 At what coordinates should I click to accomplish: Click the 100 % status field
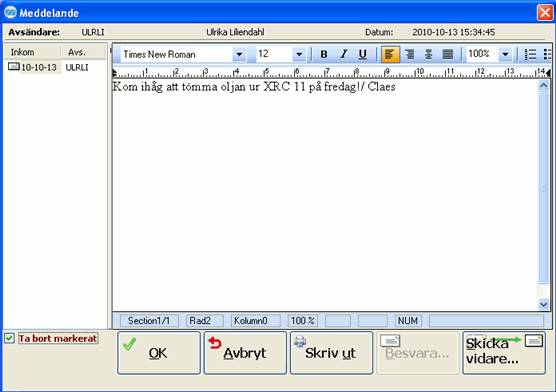tap(303, 321)
